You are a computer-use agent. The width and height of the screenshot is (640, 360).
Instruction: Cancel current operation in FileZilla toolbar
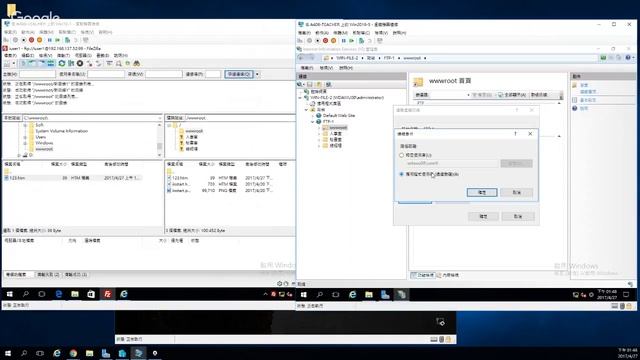(x=80, y=63)
